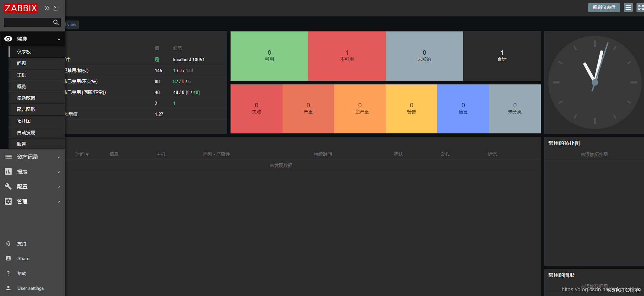
Task: Click the Support headset icon
Action: (9, 244)
